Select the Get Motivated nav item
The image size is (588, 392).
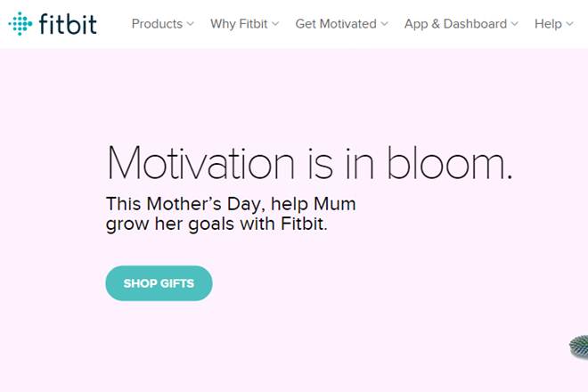pyautogui.click(x=335, y=24)
